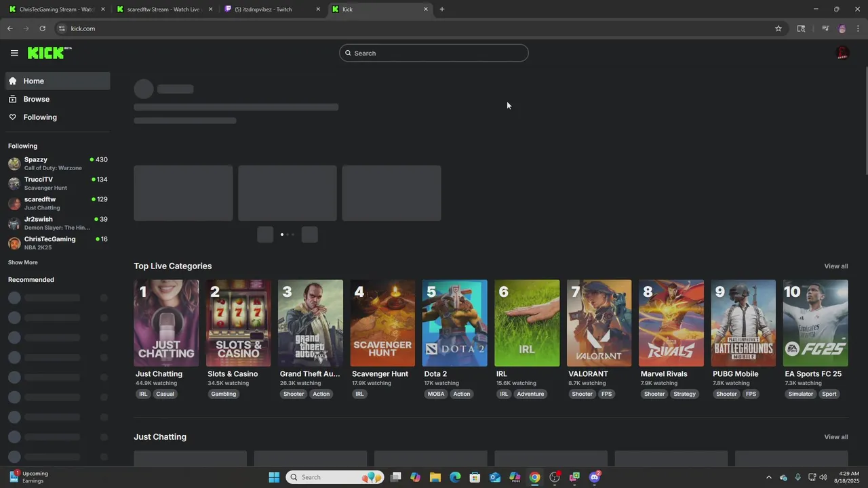The image size is (868, 488).
Task: Open the user profile avatar menu
Action: tap(842, 53)
